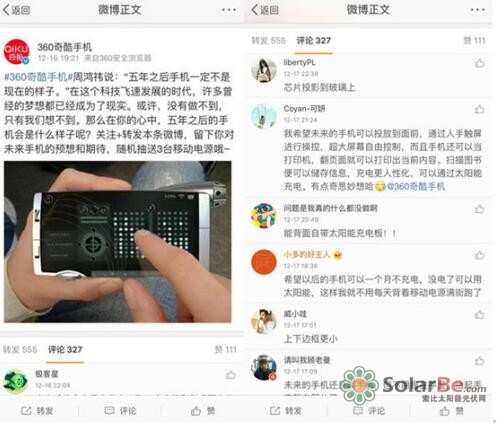This screenshot has width=498, height=426.
Task: Like 小多的好主人's comment thumbs-up
Action: [479, 255]
